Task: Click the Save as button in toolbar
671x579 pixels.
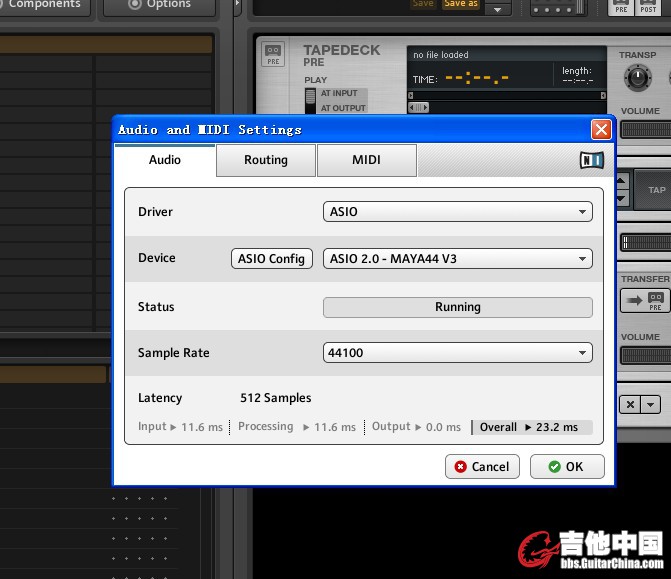Action: click(460, 4)
